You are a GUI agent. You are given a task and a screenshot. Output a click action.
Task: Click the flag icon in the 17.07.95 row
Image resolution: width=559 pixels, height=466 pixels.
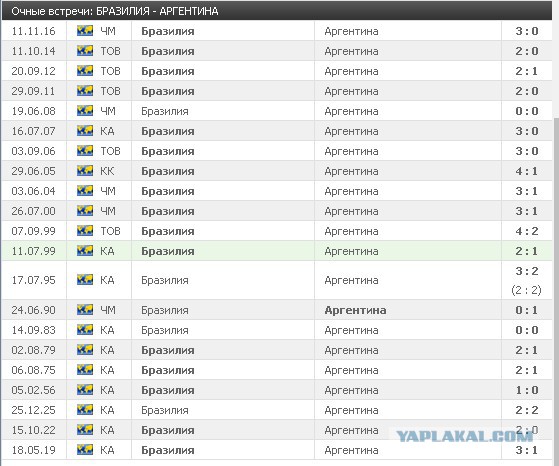pyautogui.click(x=85, y=280)
